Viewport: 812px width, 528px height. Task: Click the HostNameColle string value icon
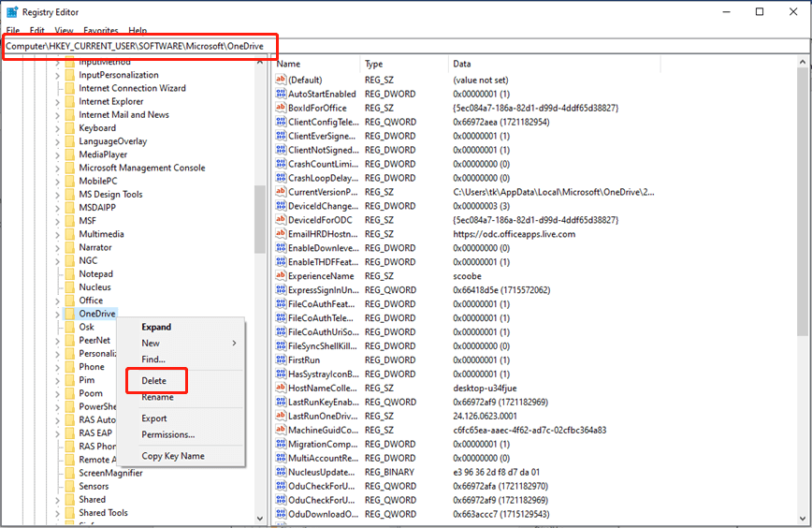coord(281,388)
